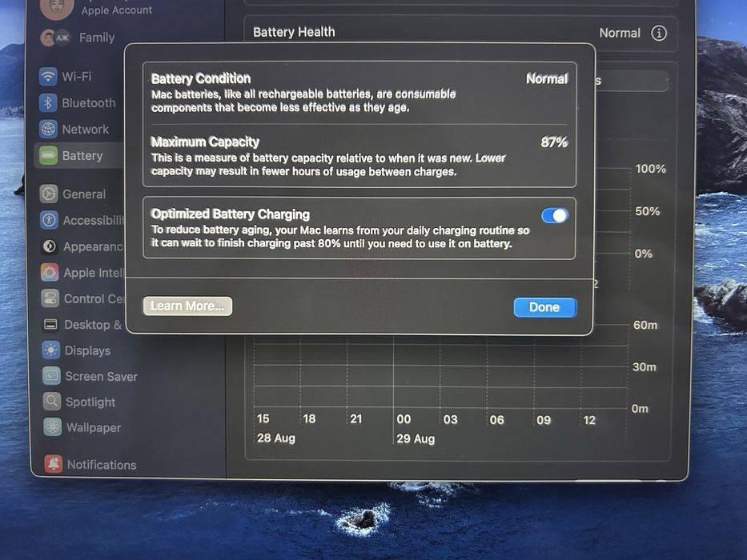The width and height of the screenshot is (747, 560).
Task: Click the Bluetooth icon in sidebar
Action: click(x=48, y=102)
